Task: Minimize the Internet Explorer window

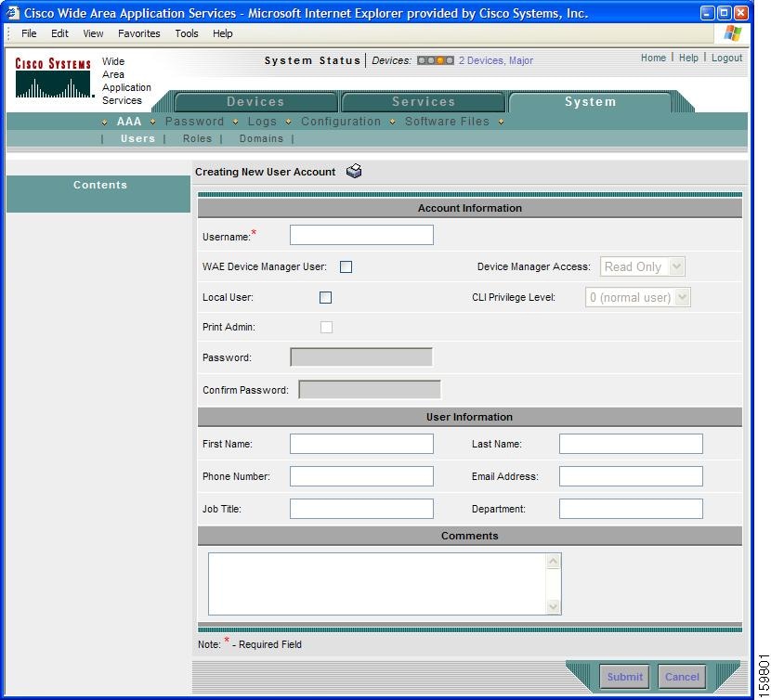Action: [707, 13]
